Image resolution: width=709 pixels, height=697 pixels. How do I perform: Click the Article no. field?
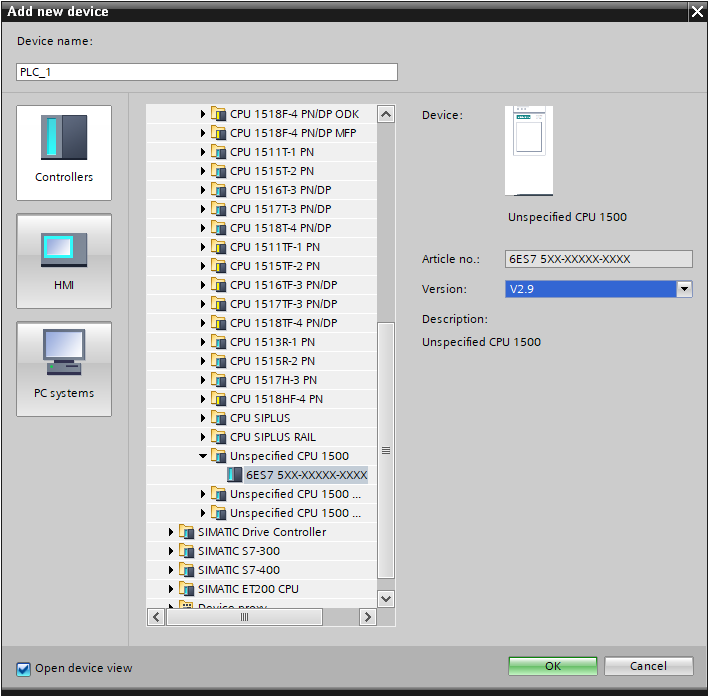click(x=598, y=259)
